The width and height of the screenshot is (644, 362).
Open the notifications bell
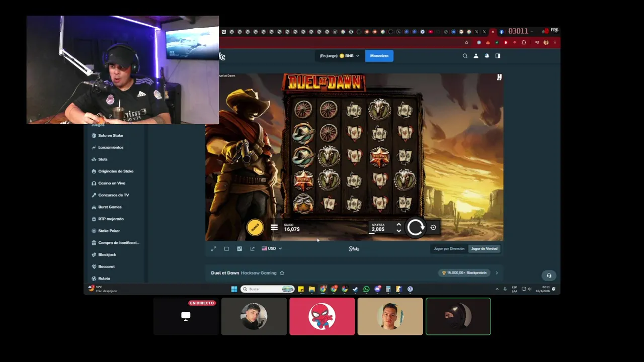[487, 56]
